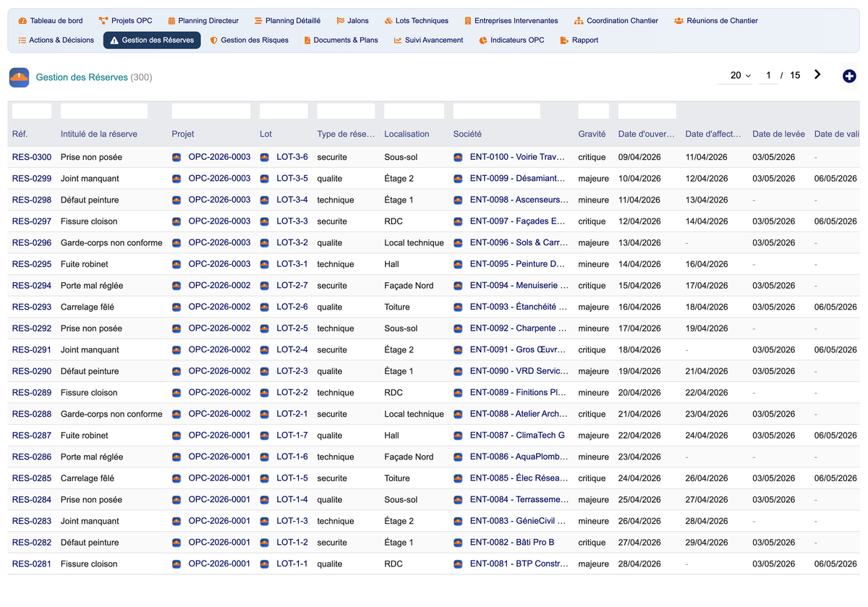Sort by the Réf. column header

[20, 134]
